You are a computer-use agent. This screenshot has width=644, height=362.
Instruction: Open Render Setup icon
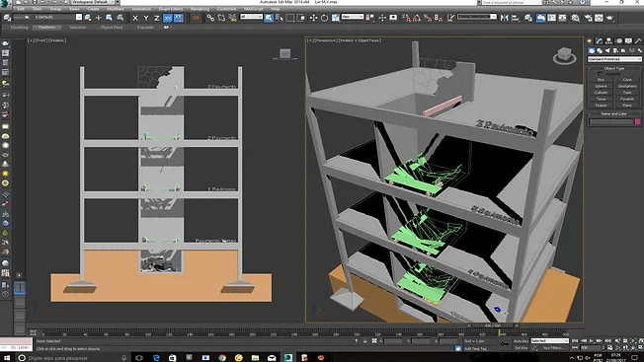click(588, 18)
